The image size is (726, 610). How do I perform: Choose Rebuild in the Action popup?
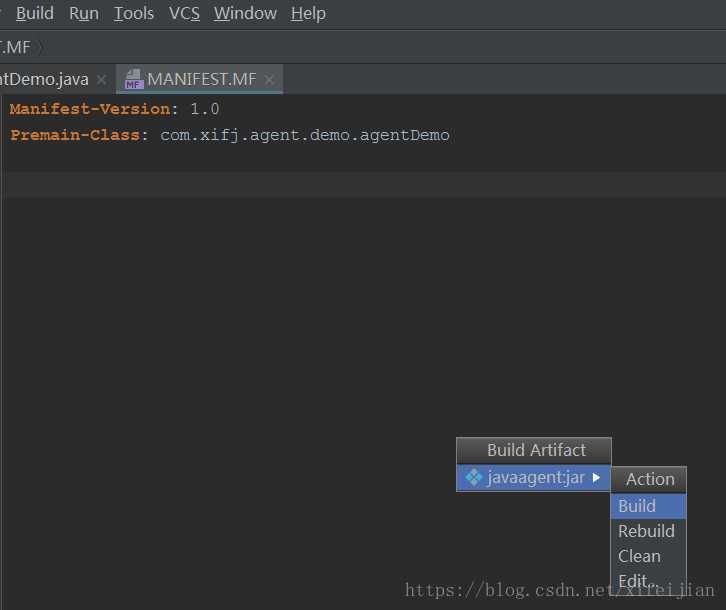[646, 531]
